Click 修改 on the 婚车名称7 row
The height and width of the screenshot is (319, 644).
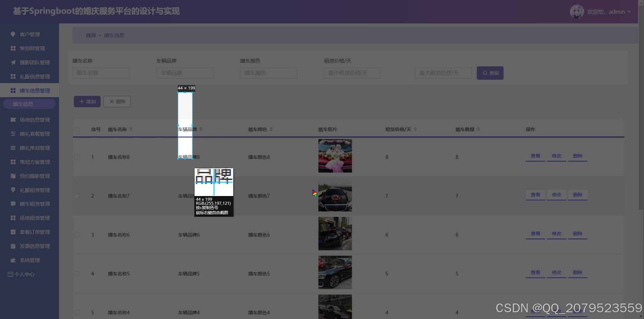tap(556, 194)
